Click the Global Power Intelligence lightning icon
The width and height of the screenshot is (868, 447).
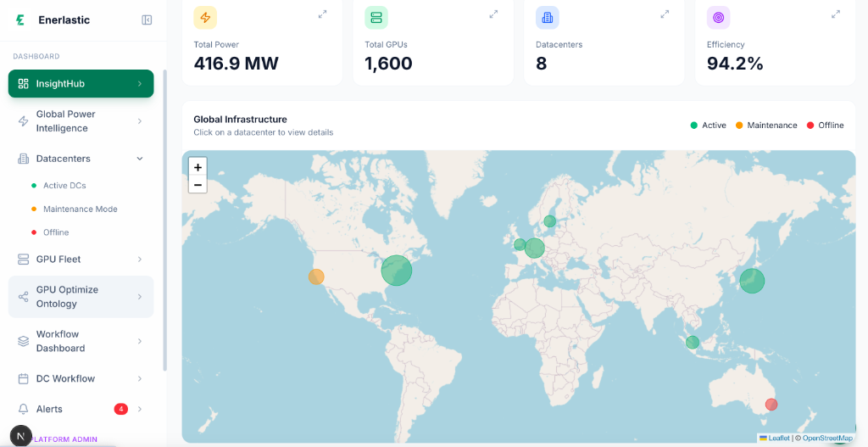[23, 121]
